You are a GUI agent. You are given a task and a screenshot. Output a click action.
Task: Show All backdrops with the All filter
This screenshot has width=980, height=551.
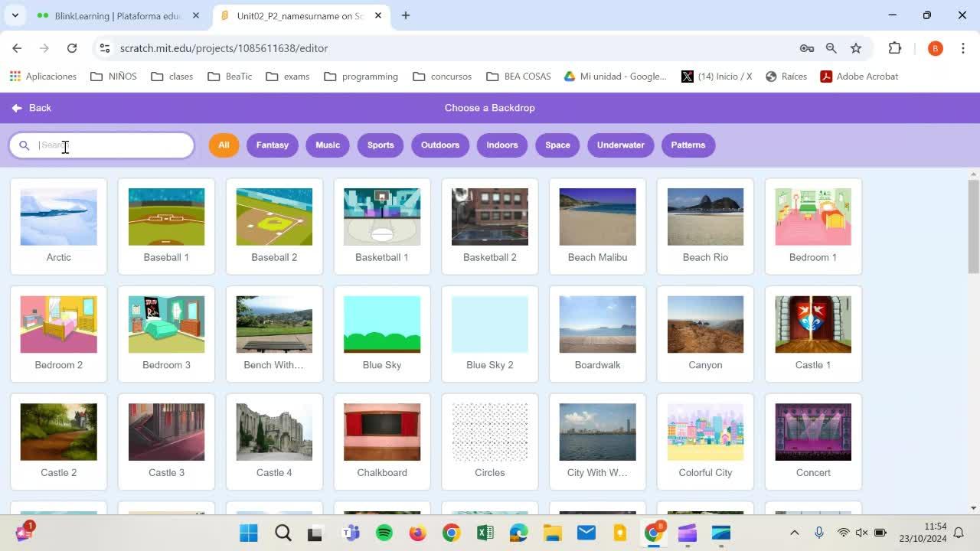pos(224,145)
